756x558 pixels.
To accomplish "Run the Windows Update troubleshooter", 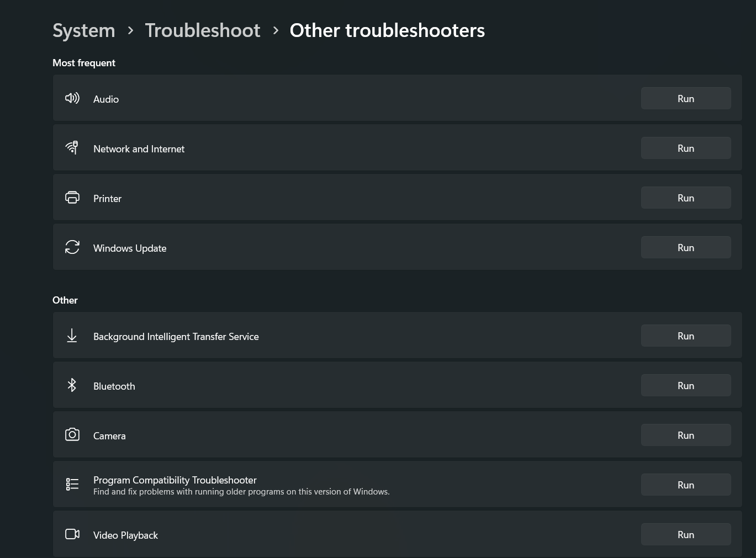I will [686, 247].
